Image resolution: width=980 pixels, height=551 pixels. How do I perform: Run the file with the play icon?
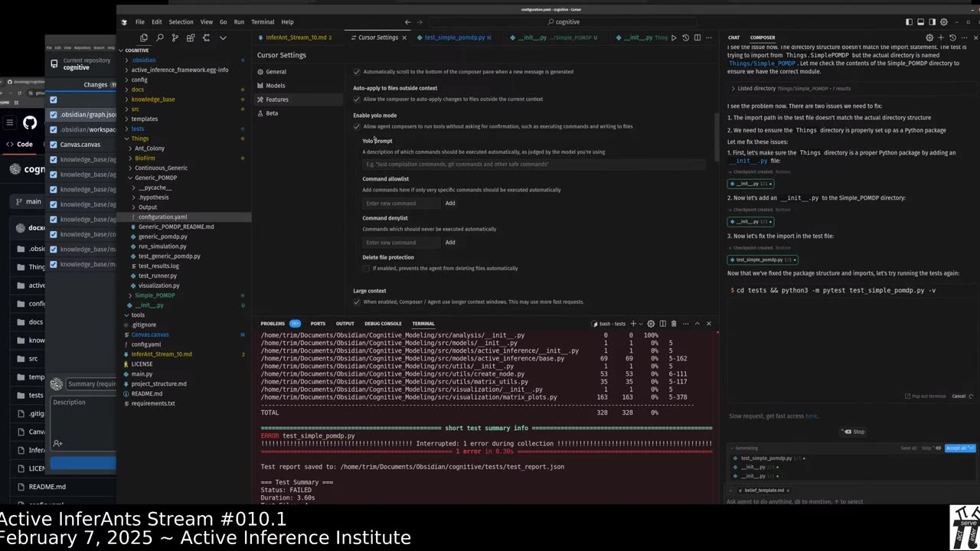tap(674, 37)
